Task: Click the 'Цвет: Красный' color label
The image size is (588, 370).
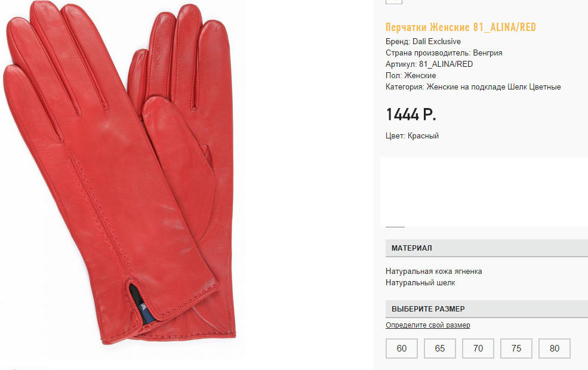Action: point(412,135)
